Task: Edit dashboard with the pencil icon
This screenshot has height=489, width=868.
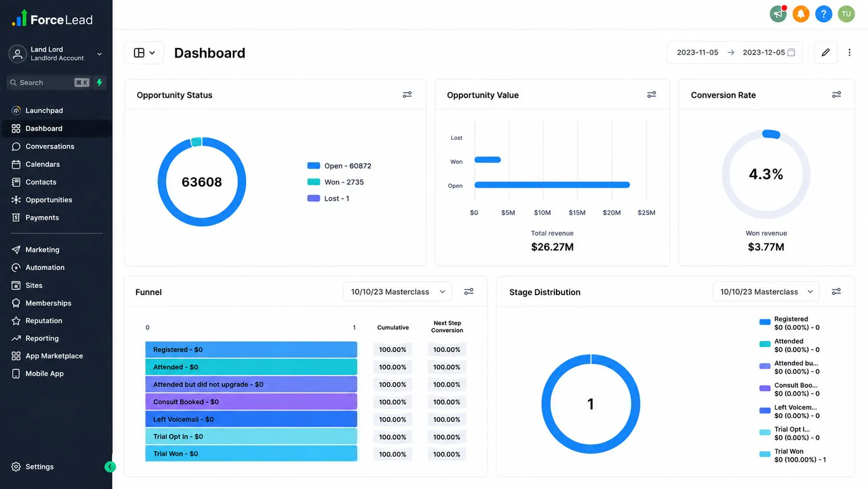Action: click(825, 52)
